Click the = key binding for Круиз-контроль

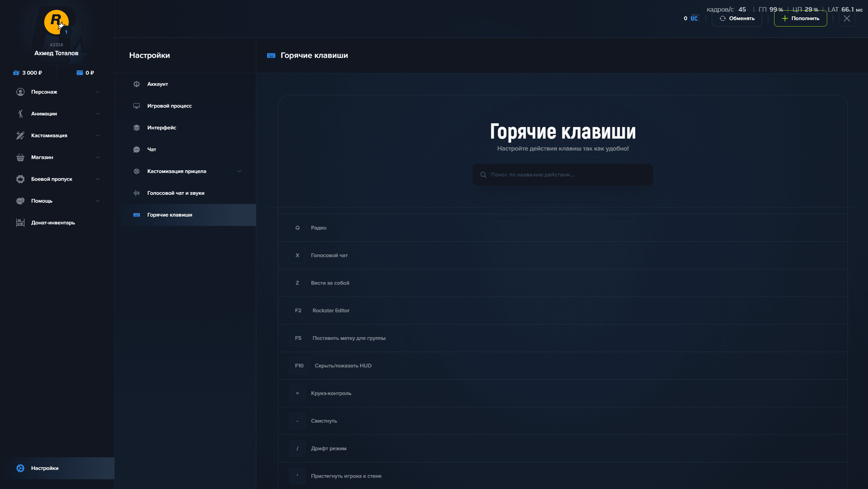click(297, 393)
